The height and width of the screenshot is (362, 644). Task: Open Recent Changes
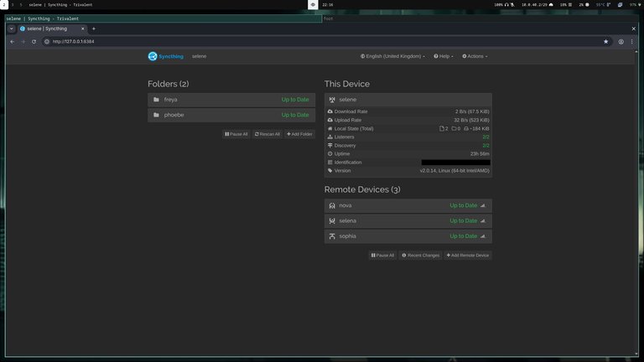click(420, 256)
